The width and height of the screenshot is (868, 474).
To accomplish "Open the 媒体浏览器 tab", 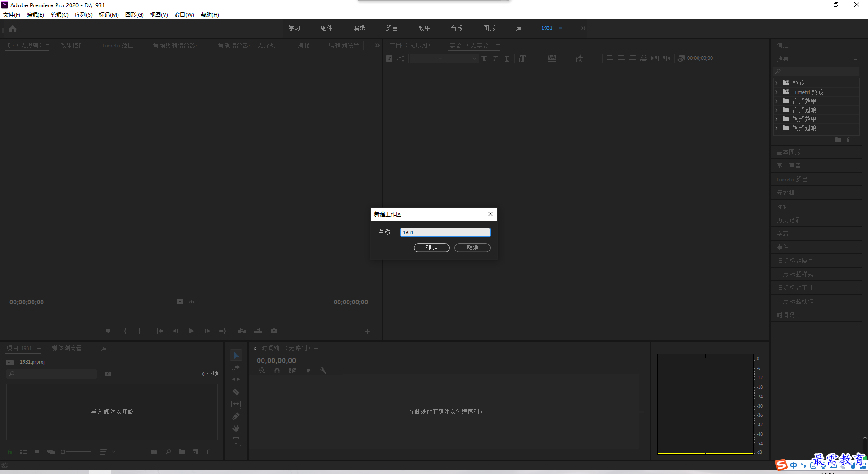I will pos(67,348).
